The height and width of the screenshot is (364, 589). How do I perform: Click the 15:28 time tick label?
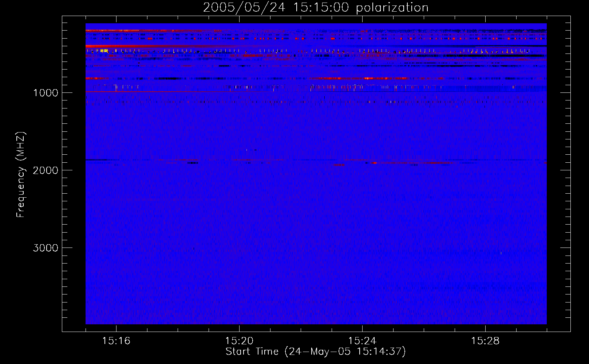click(x=485, y=341)
